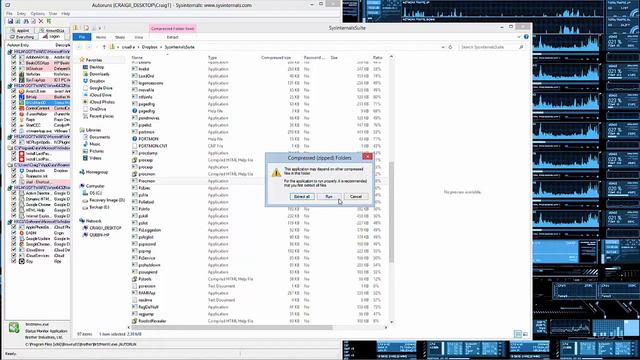The height and width of the screenshot is (360, 640).
Task: Open the breadcrumb arrow after Dropbox
Action: point(161,47)
